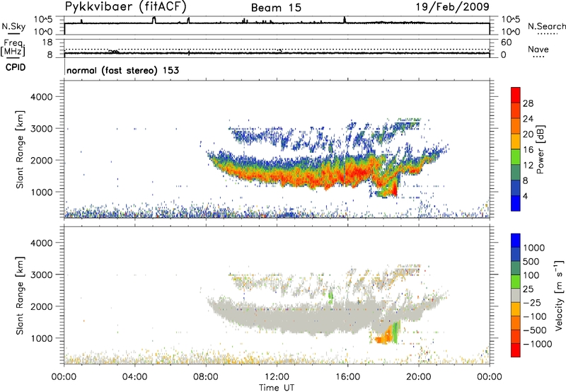Click the '08:00' time tick label
566x392 pixels.
(x=206, y=377)
